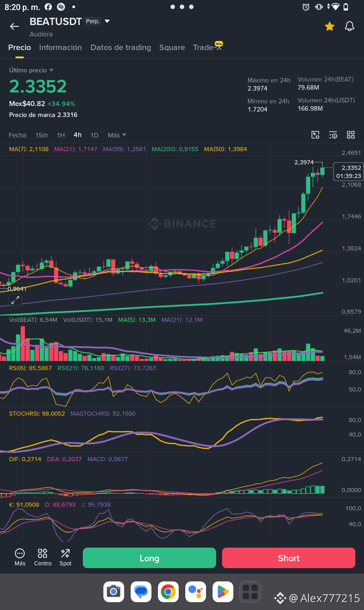Select the 4h timeframe

point(78,135)
